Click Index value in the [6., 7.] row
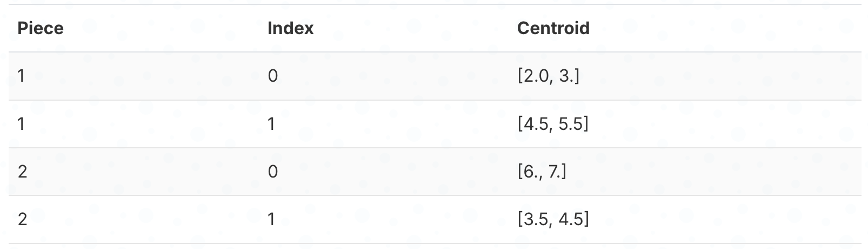Viewport: 868px width, 249px height. (x=272, y=172)
